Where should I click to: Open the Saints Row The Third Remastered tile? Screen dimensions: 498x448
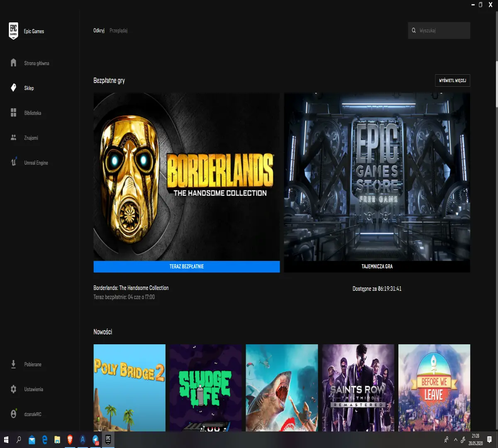(358, 388)
